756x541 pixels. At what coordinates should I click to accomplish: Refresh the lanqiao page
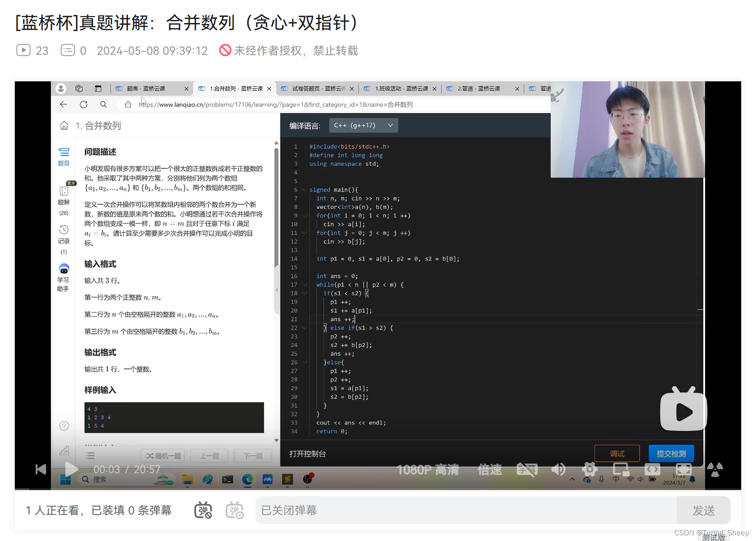[x=84, y=104]
